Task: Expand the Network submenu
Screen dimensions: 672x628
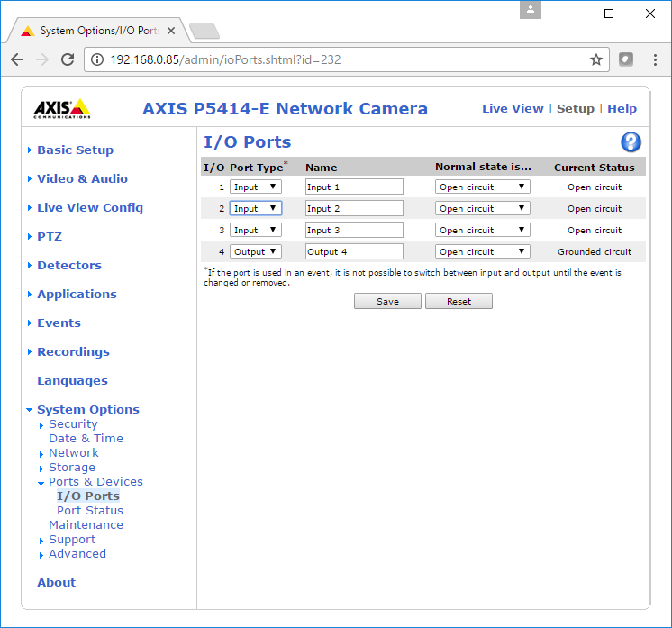Action: (73, 452)
